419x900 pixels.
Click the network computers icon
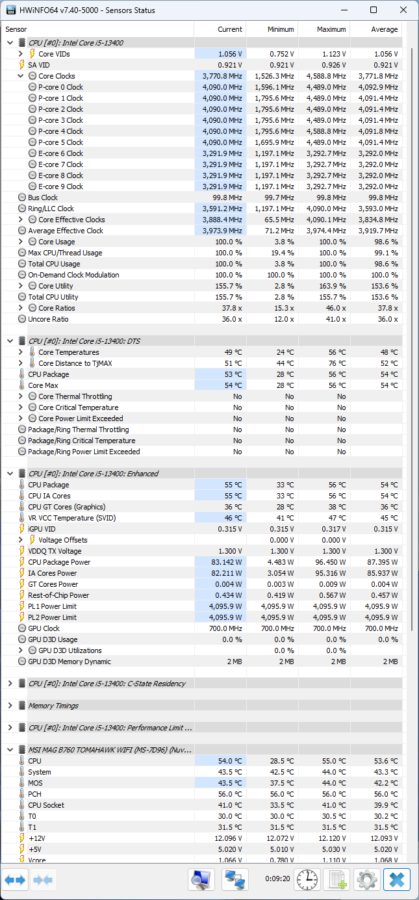tap(235, 879)
